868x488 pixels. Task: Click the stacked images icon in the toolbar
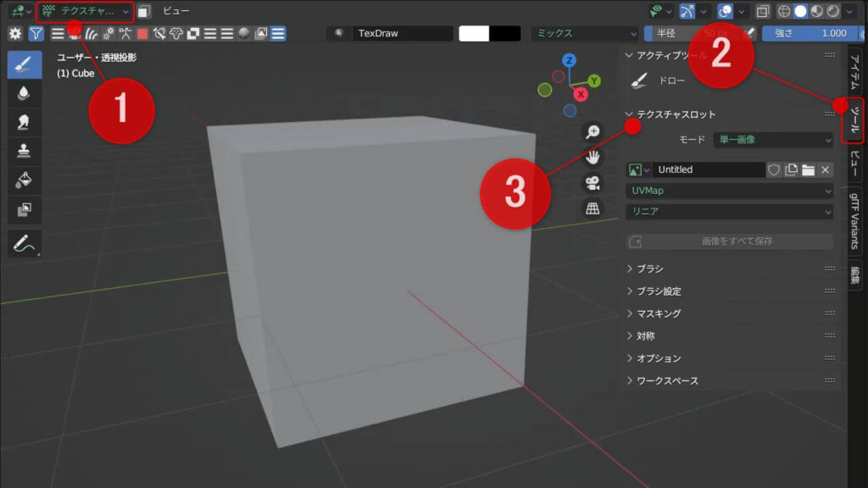261,34
